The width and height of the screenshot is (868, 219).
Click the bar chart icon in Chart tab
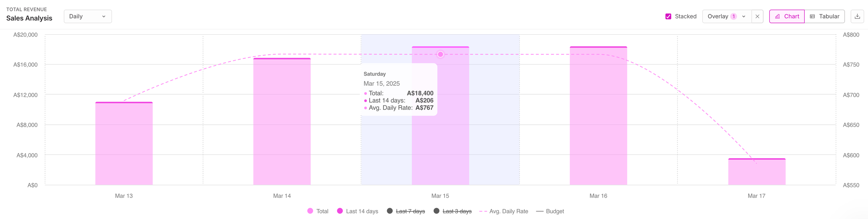point(777,16)
